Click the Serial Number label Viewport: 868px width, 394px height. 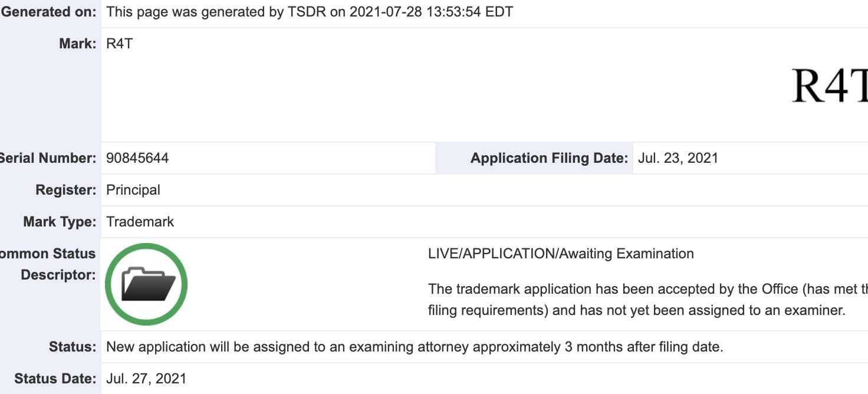click(48, 158)
